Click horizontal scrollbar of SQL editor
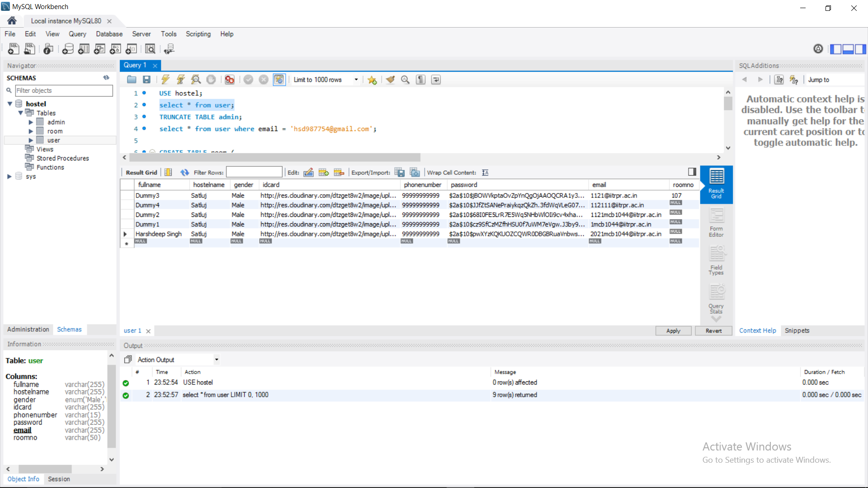 pos(275,157)
